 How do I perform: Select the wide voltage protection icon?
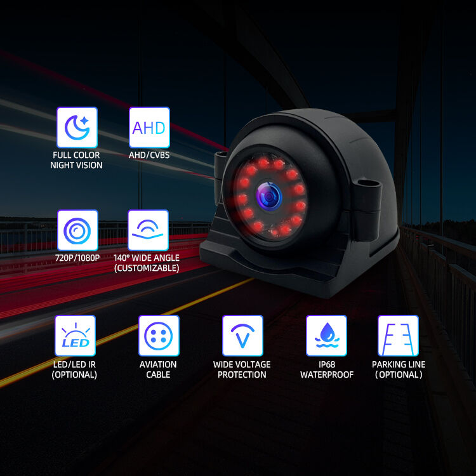click(242, 336)
